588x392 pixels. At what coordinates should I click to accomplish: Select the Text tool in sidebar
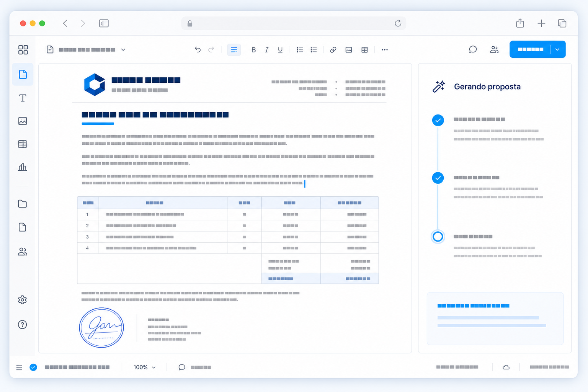(x=23, y=98)
